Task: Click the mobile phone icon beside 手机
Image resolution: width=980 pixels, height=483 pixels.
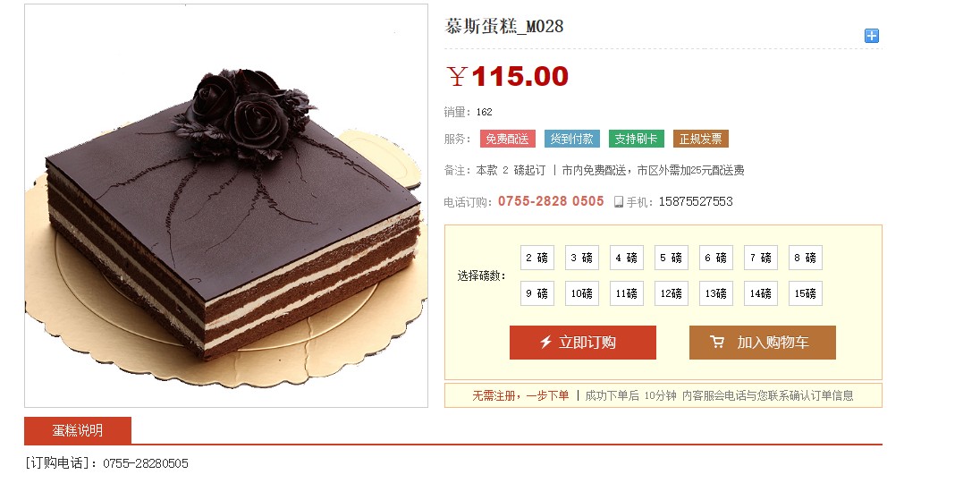Action: click(619, 202)
